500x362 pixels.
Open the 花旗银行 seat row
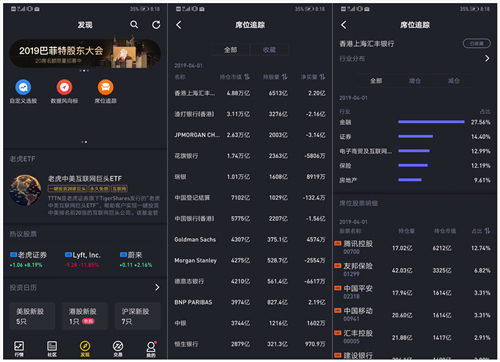[x=250, y=156]
